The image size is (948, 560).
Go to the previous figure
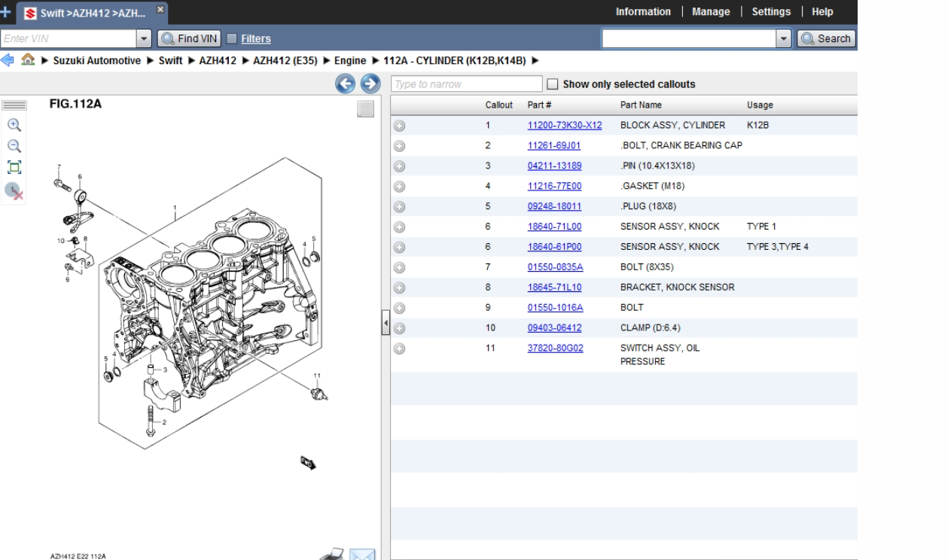(x=346, y=84)
